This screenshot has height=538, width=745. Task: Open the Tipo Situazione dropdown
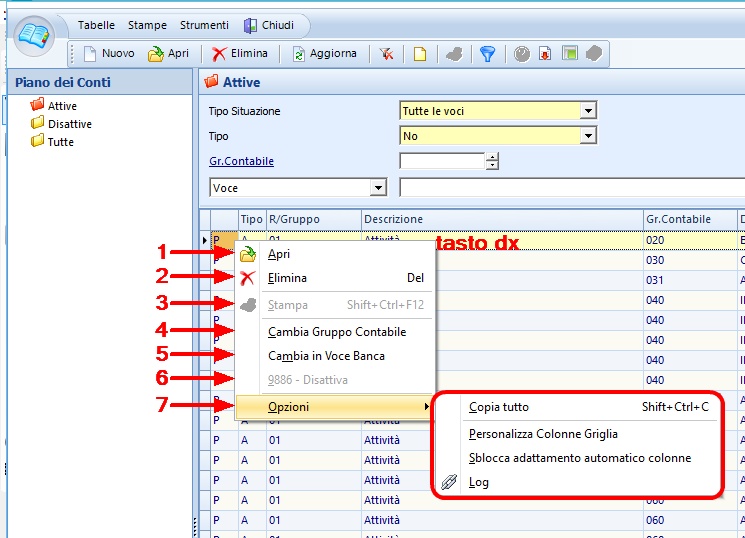588,110
